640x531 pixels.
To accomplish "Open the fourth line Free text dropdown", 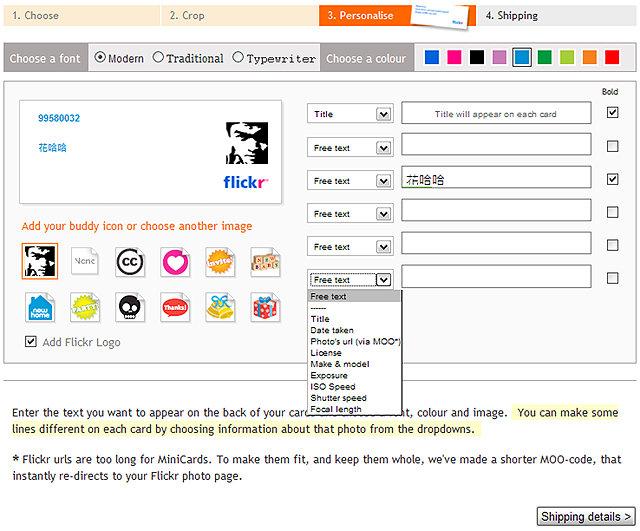I will 350,213.
